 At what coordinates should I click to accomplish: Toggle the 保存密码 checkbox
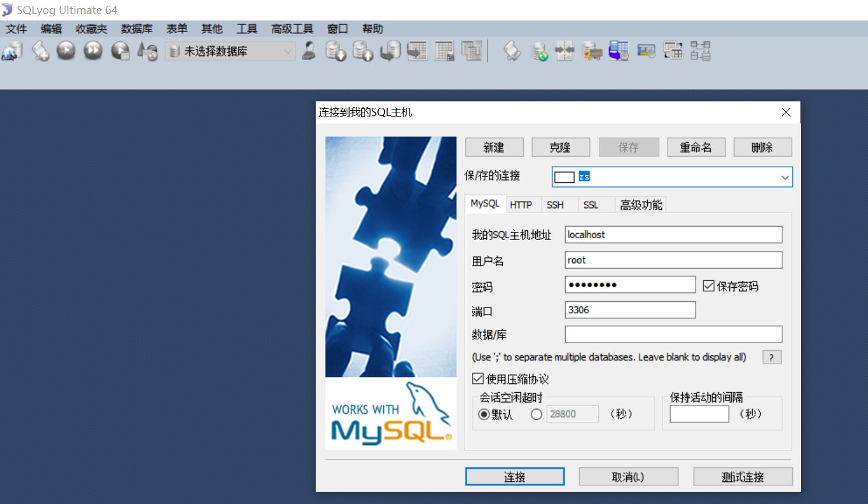pyautogui.click(x=708, y=286)
